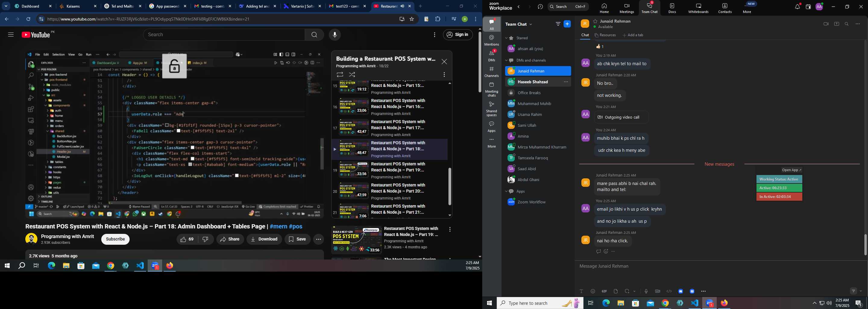Click YouTube page vertical scrollbar
The height and width of the screenshot is (309, 868).
point(480,62)
